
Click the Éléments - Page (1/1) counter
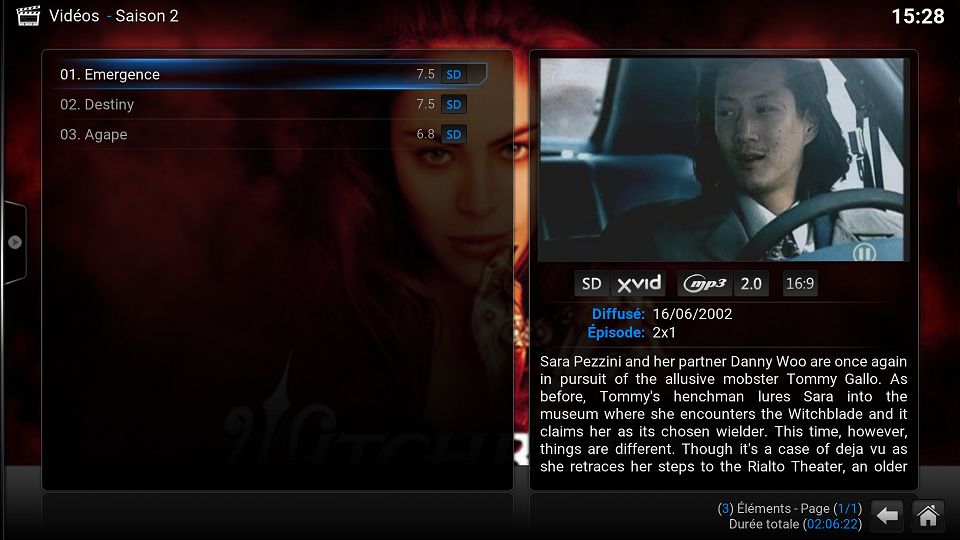point(790,508)
